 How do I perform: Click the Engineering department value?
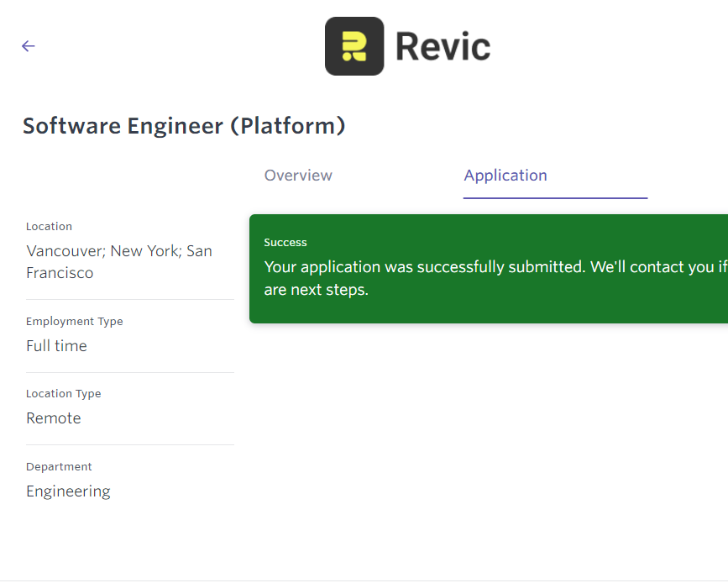(68, 491)
